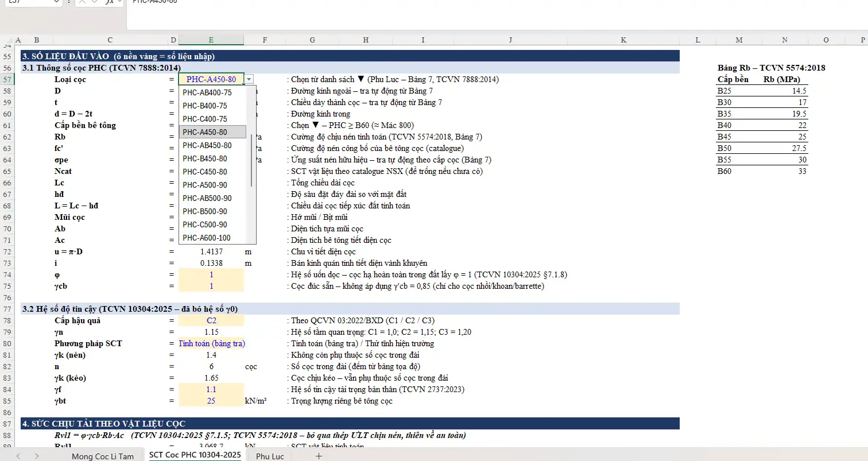Screen dimensions: 868x461
Task: Add a new sheet with the plus button
Action: 319,456
